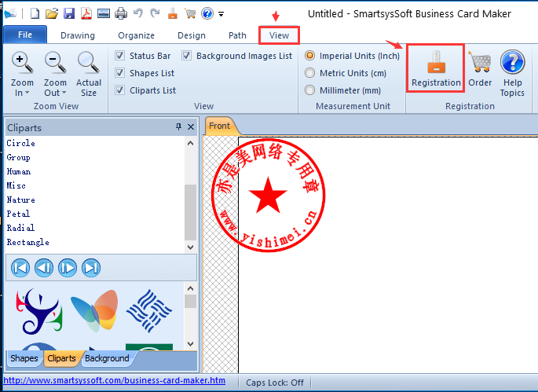
Task: Open the File menu
Action: point(25,35)
